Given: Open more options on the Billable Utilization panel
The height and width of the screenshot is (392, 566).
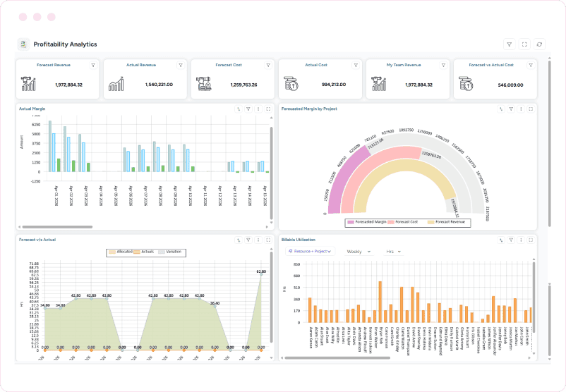Looking at the screenshot, I should pos(521,240).
